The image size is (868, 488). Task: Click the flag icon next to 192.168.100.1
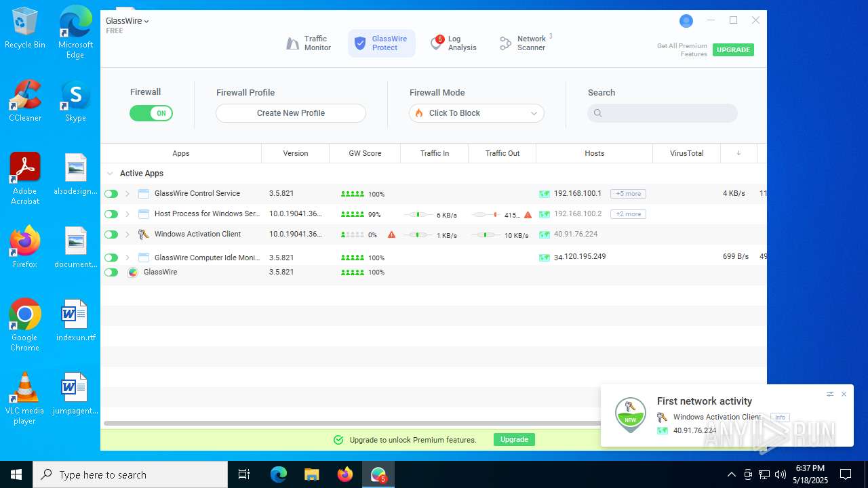(x=545, y=194)
